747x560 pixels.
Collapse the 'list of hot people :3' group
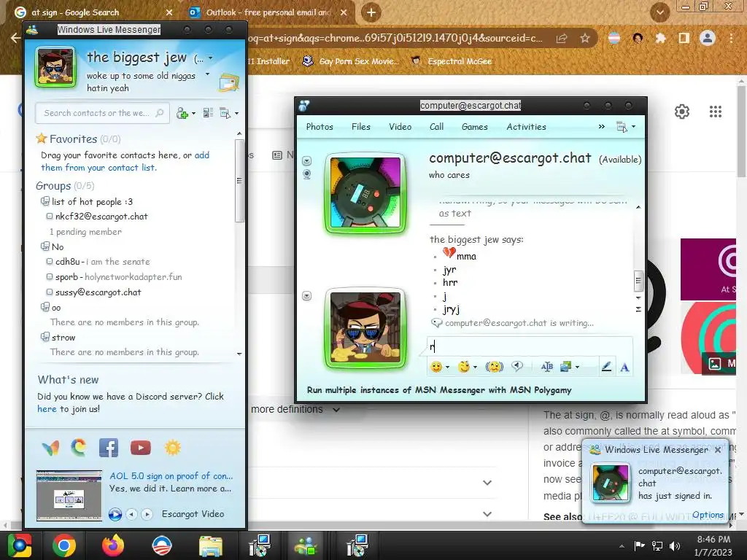pyautogui.click(x=44, y=201)
